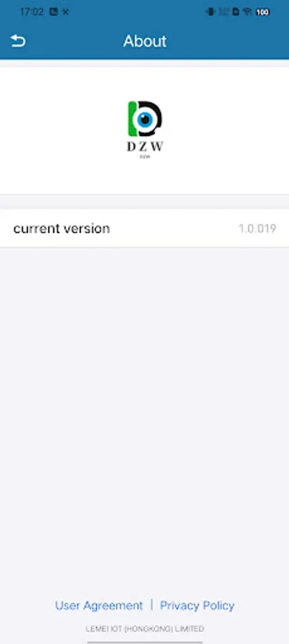This screenshot has width=289, height=644.
Task: Tap the LEMEI IOT (HONGKONG) LIMITED text
Action: pyautogui.click(x=145, y=629)
